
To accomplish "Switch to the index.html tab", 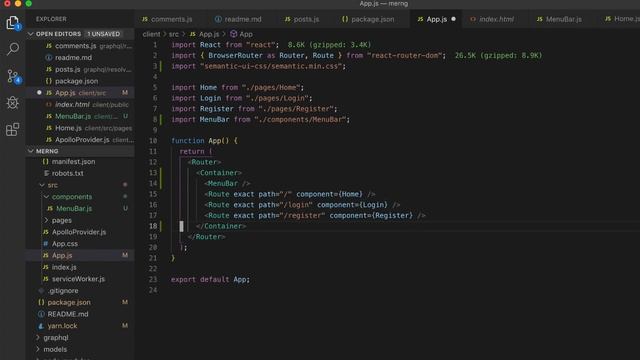I will click(x=492, y=19).
